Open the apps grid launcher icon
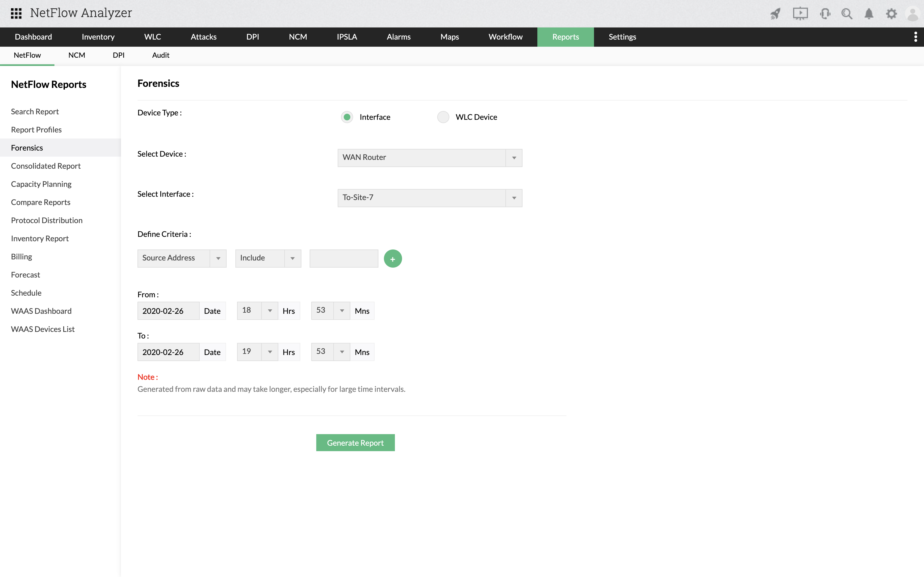924x577 pixels. click(16, 13)
